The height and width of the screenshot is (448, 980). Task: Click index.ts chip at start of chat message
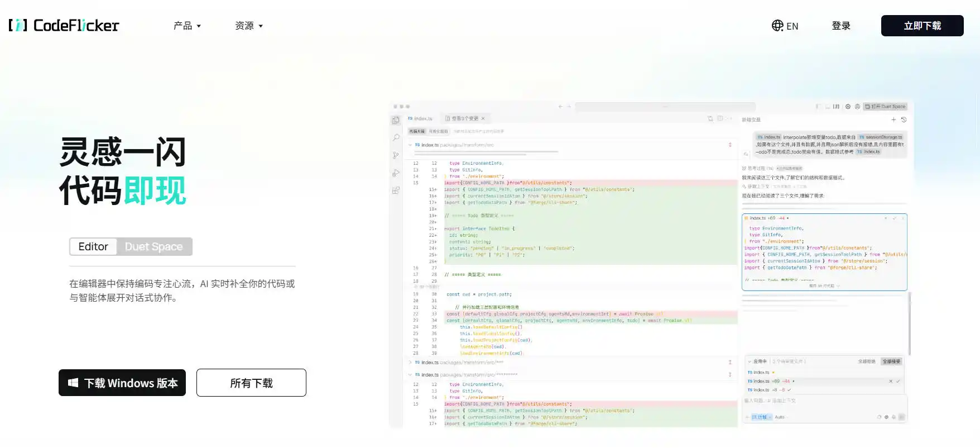pyautogui.click(x=768, y=137)
